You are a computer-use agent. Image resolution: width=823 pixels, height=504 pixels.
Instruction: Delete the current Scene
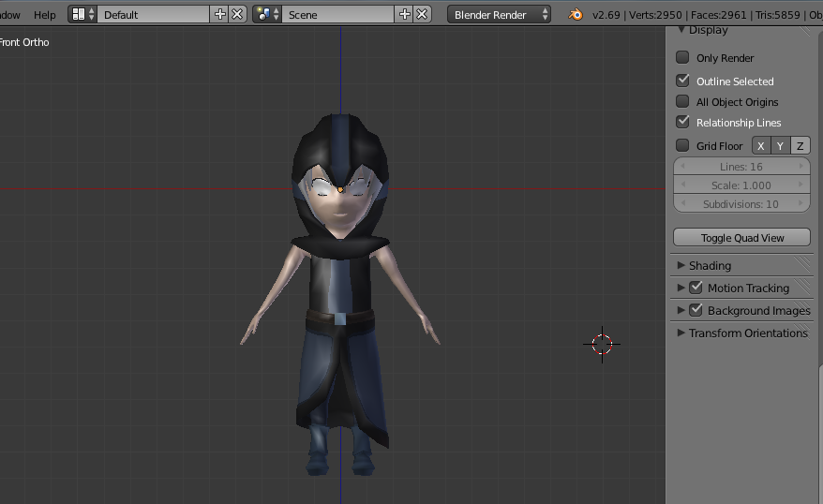[x=422, y=15]
